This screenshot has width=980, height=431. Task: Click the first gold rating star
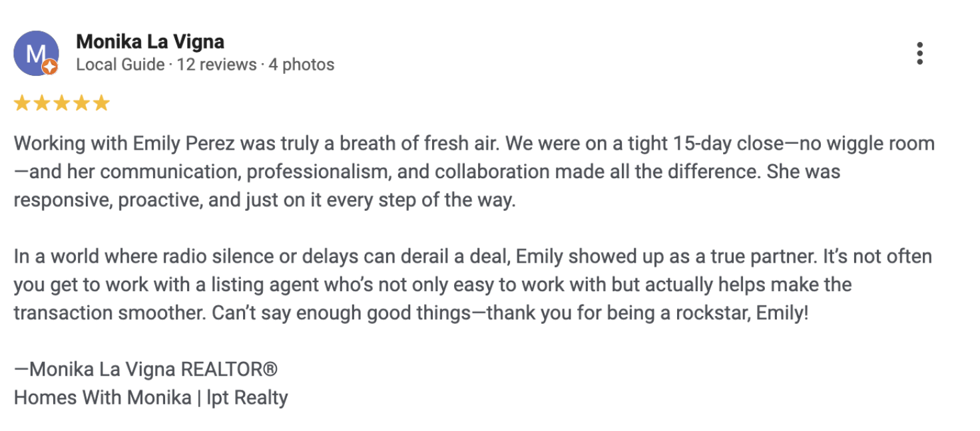22,103
